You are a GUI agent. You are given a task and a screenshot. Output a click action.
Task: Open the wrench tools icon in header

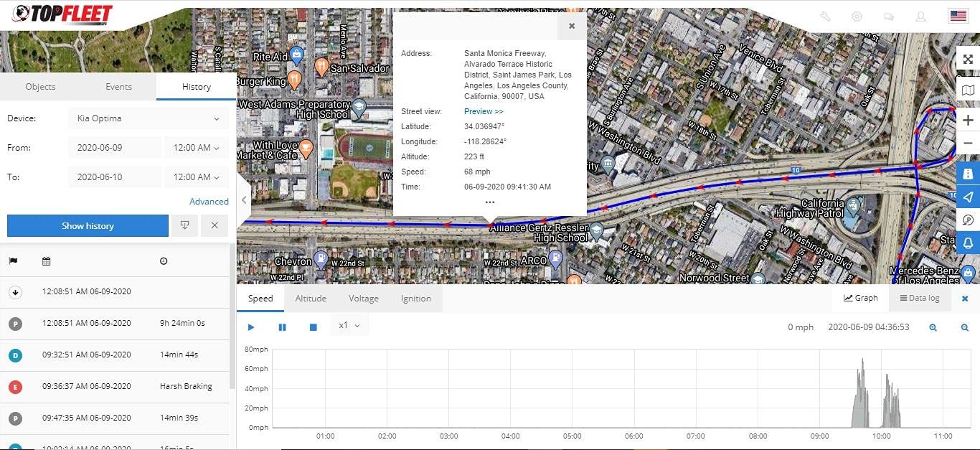[825, 17]
